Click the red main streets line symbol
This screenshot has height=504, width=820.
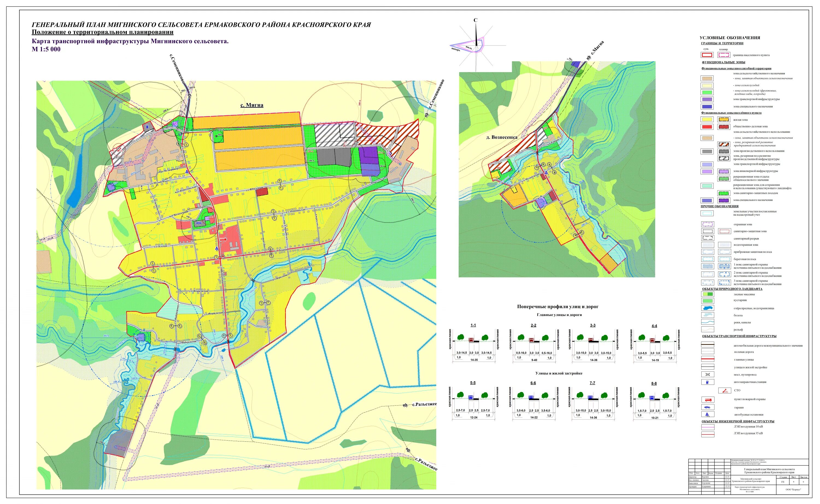coord(707,359)
